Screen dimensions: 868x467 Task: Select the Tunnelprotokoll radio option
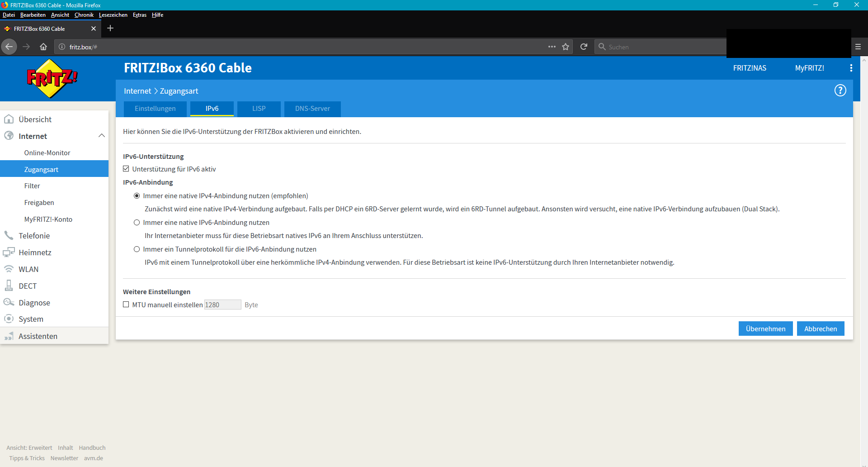[x=137, y=249]
